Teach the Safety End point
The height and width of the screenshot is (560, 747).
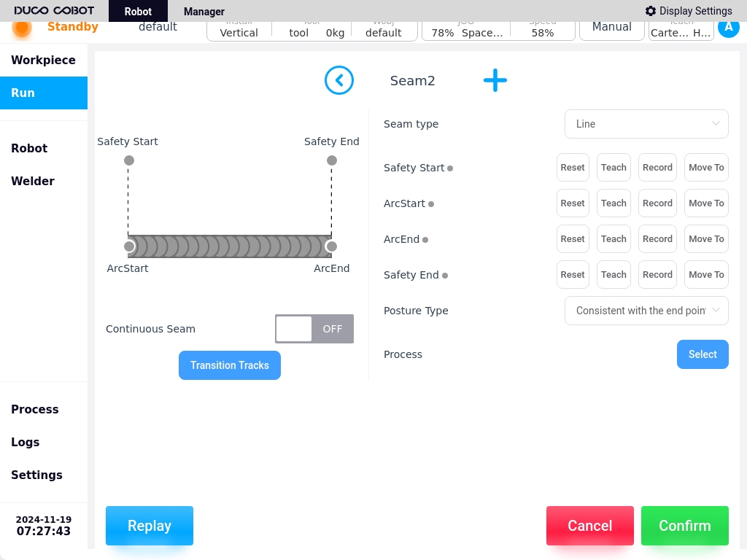[x=614, y=274]
